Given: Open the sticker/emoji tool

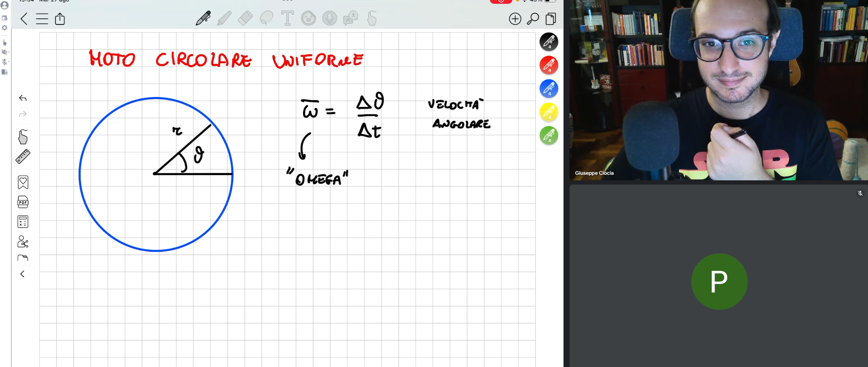Looking at the screenshot, I should click(308, 18).
